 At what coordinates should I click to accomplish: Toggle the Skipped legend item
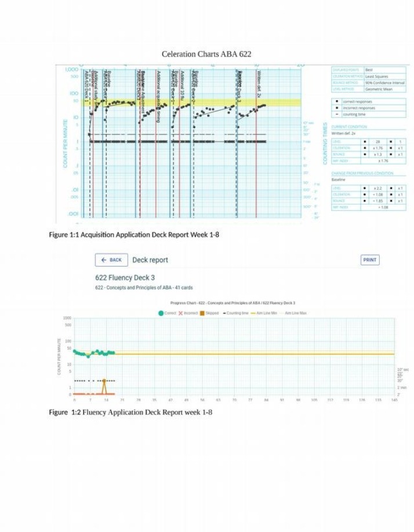point(209,313)
